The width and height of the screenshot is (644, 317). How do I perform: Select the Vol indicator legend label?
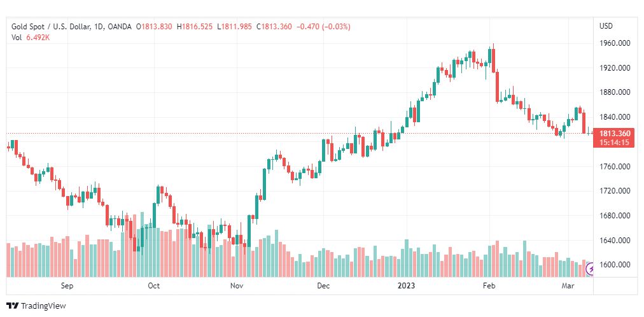click(x=17, y=38)
